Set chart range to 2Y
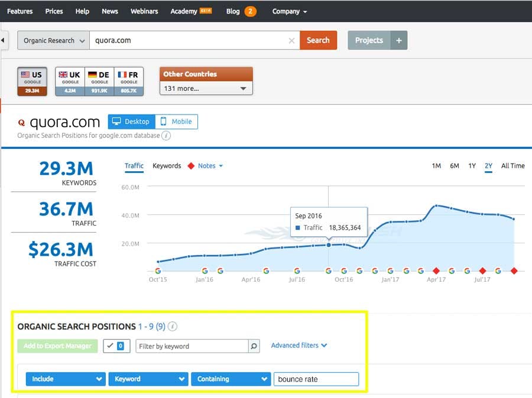The height and width of the screenshot is (398, 532). point(488,166)
